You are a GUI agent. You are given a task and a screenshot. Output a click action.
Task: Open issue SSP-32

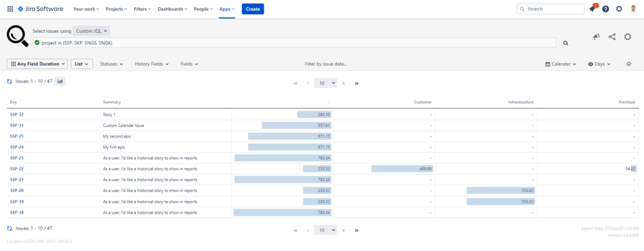coord(17,115)
